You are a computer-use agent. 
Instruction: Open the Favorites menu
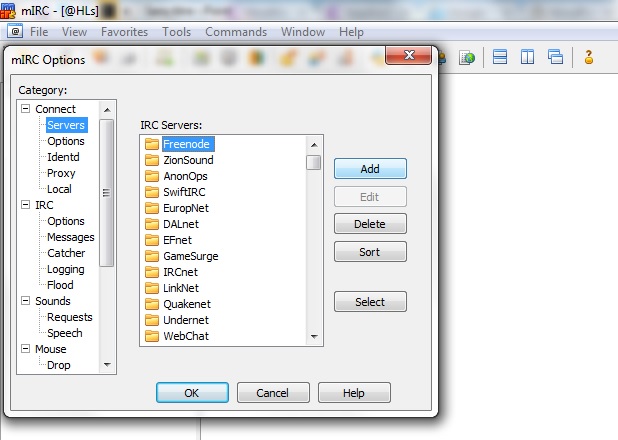(124, 32)
